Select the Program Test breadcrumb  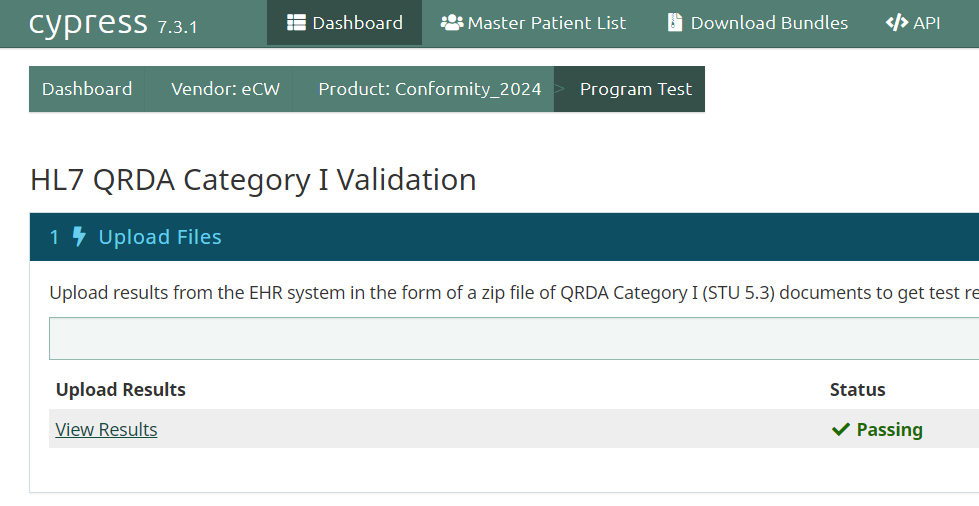tap(636, 89)
